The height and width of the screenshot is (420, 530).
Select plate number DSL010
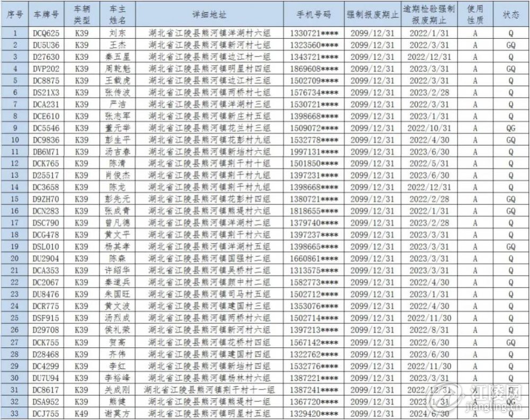pos(46,247)
